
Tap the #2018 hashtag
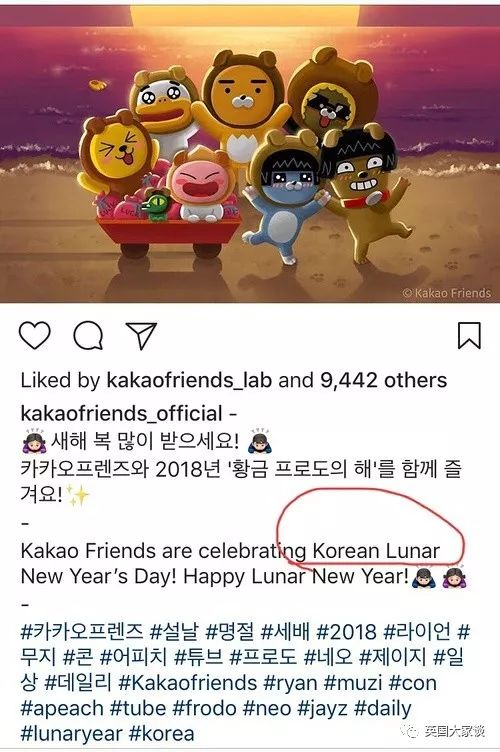click(347, 632)
